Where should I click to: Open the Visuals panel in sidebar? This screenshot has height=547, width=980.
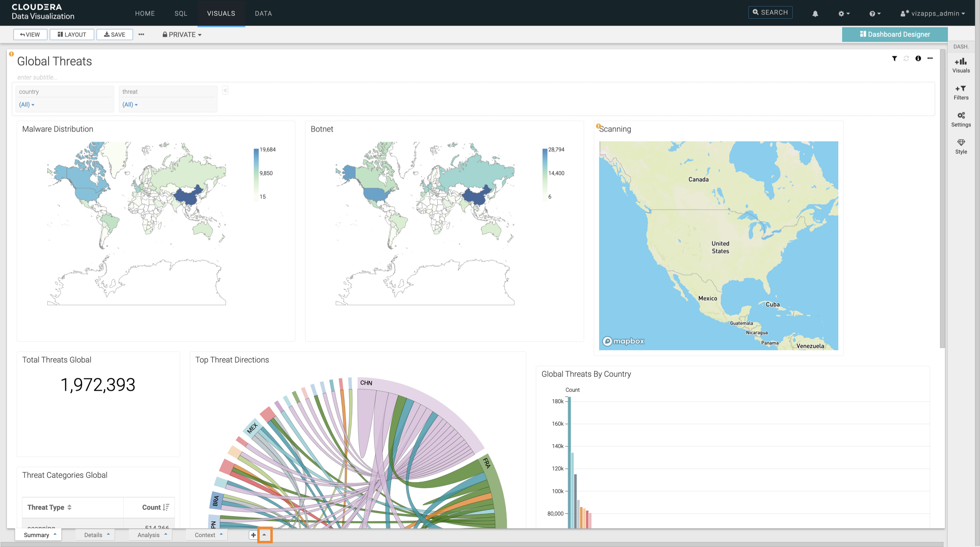961,65
